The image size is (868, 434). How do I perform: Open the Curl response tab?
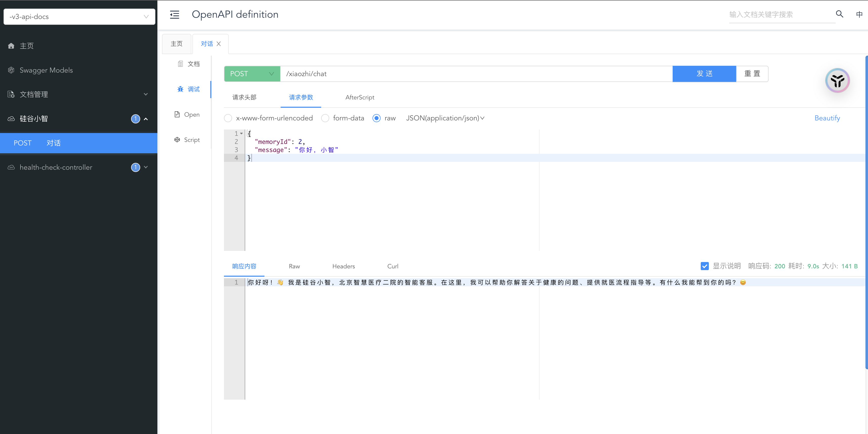tap(392, 266)
